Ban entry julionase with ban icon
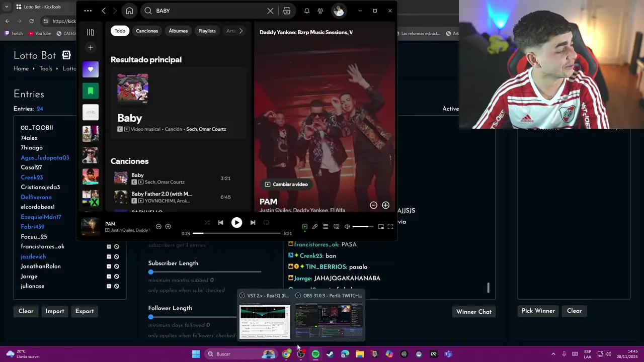 [x=116, y=286]
